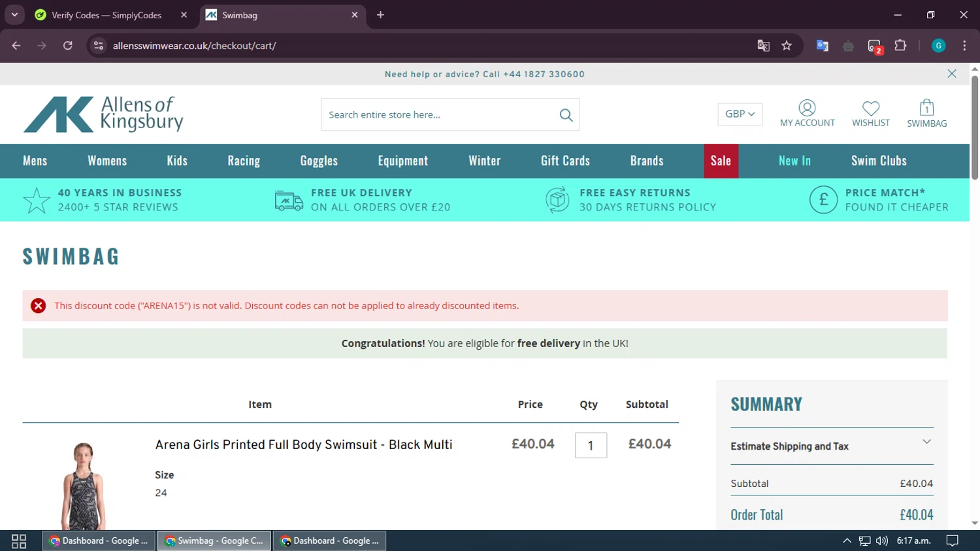This screenshot has width=980, height=551.
Task: Open the Racing menu
Action: tap(244, 161)
